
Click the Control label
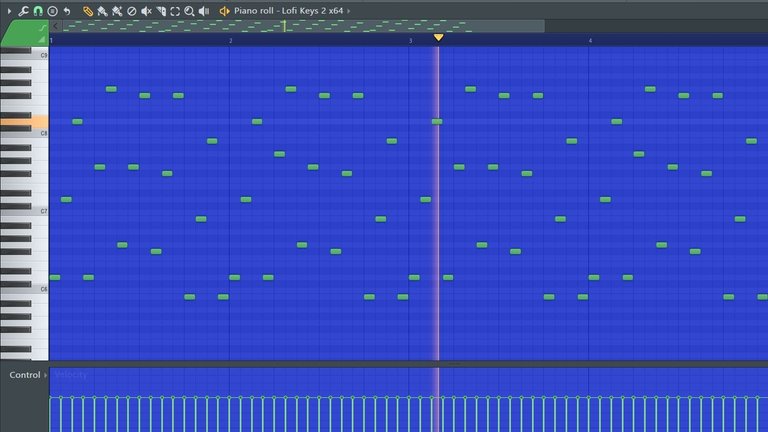coord(24,375)
